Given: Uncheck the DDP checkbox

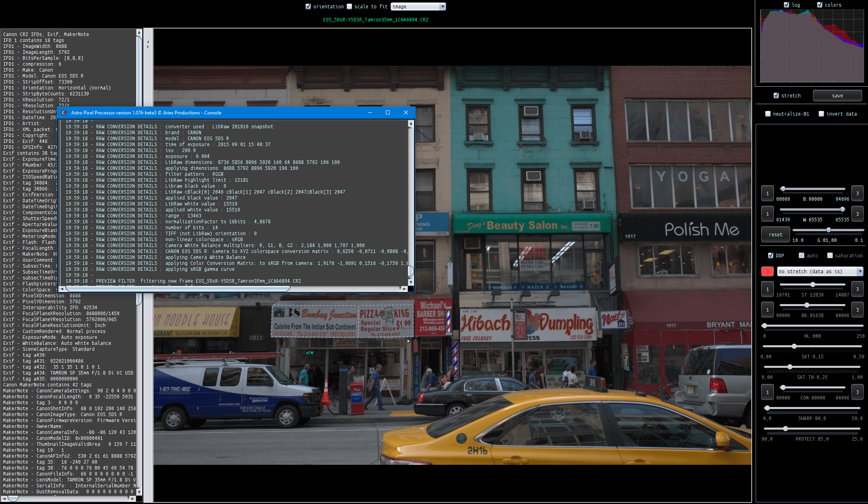Looking at the screenshot, I should (771, 255).
